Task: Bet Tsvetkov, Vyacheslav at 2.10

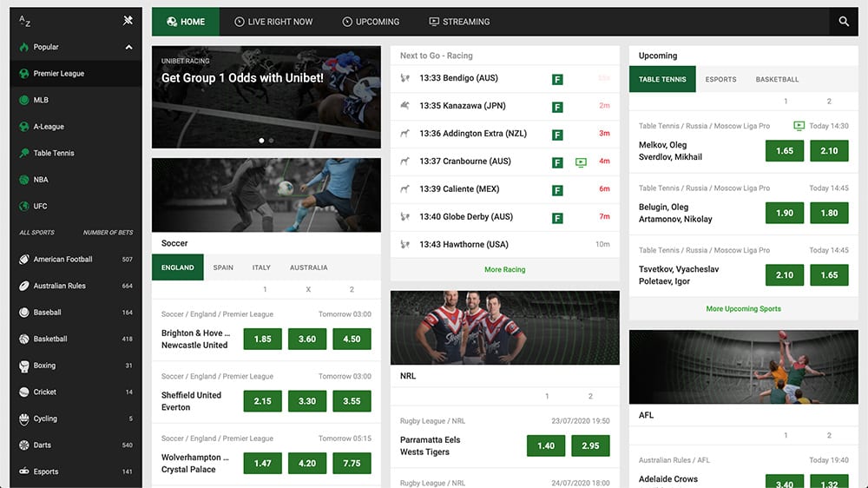Action: 785,275
